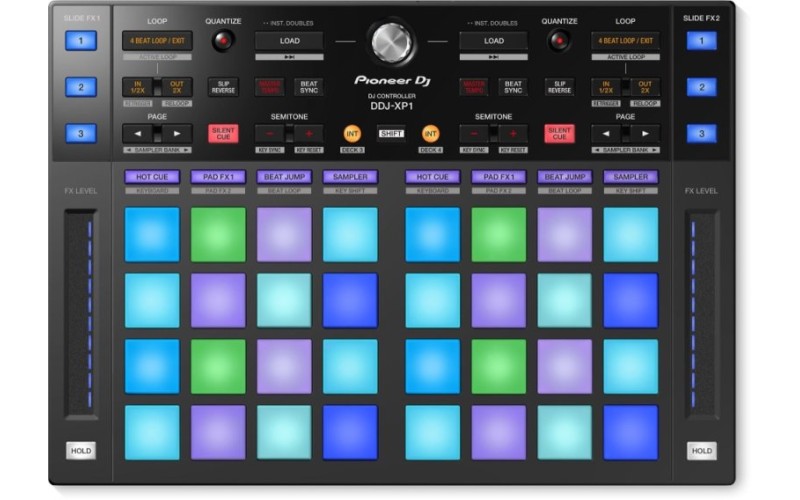Hit the right deck loop OUT 2X button
The height and width of the screenshot is (500, 800).
click(x=645, y=87)
